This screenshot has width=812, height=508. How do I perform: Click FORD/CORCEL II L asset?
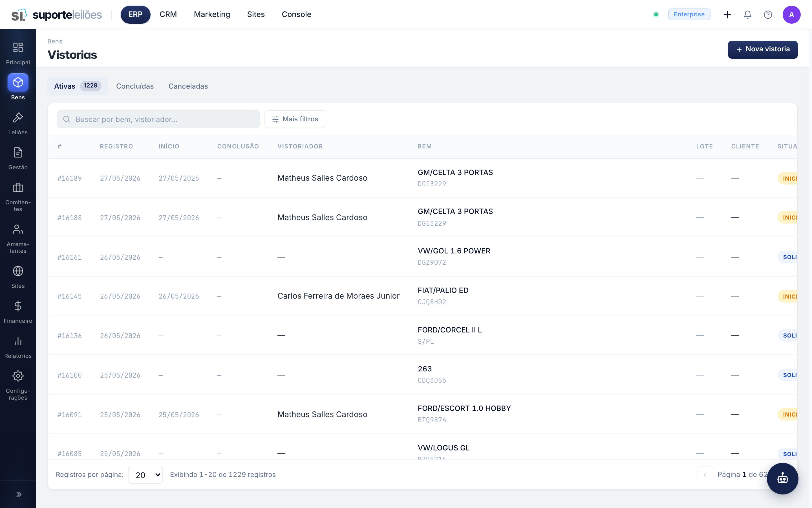[x=450, y=330]
